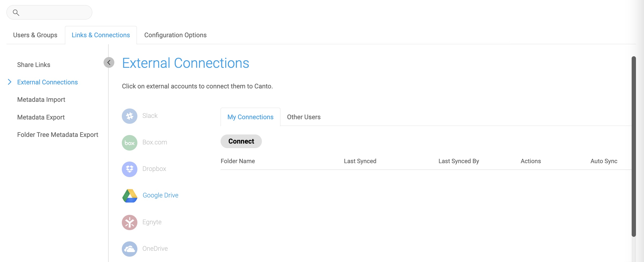Open the Google Drive triangle icon
Image resolution: width=644 pixels, height=262 pixels.
click(130, 196)
